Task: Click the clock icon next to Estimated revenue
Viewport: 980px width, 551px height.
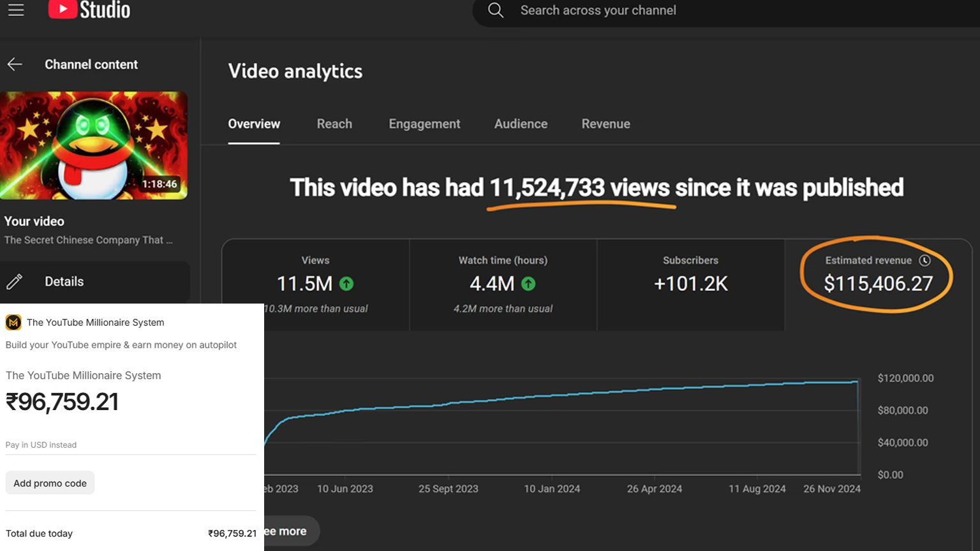Action: click(924, 260)
